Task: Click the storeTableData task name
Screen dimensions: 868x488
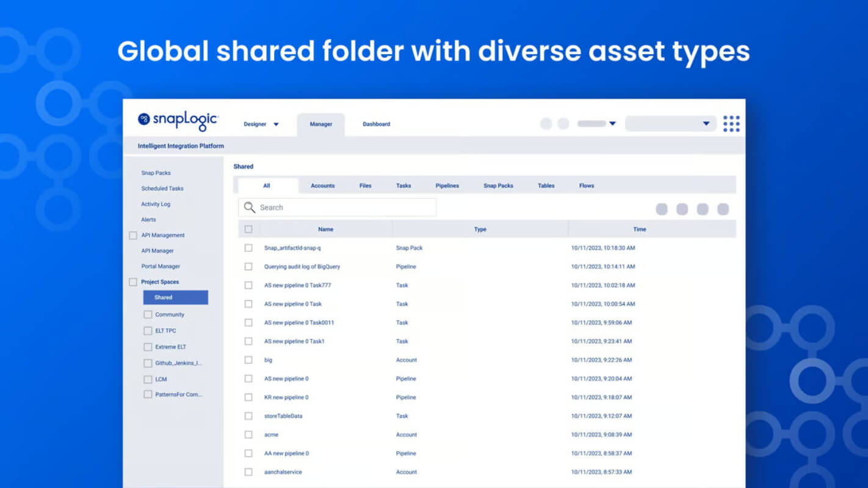Action: tap(283, 416)
